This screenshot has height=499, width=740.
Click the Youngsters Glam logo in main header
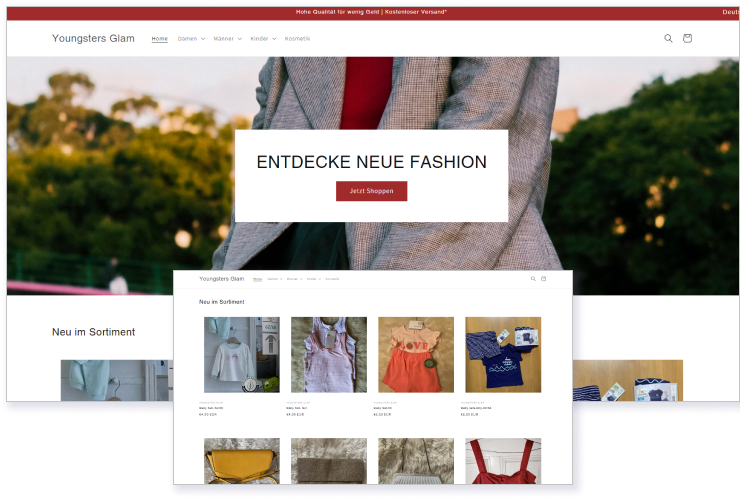tap(93, 38)
